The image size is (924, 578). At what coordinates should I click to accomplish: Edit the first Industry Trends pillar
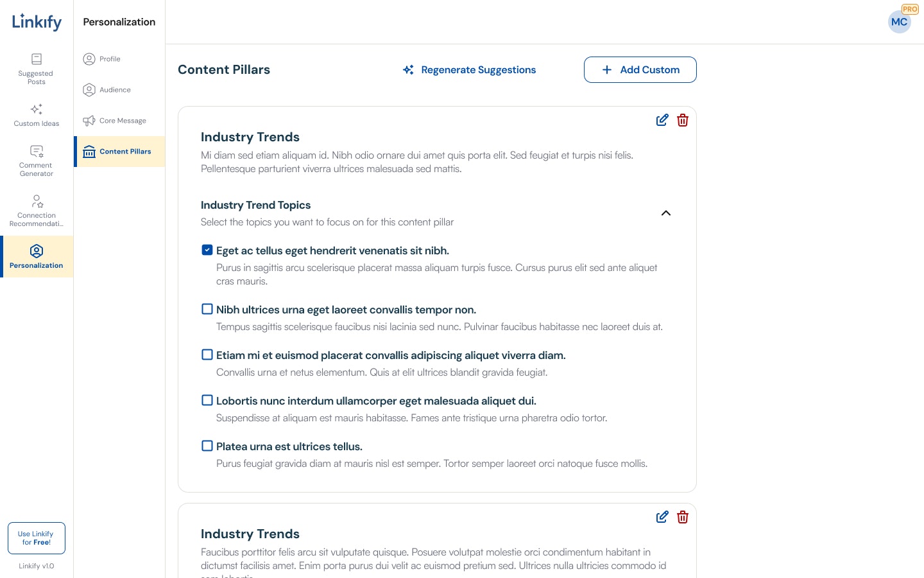coord(662,120)
